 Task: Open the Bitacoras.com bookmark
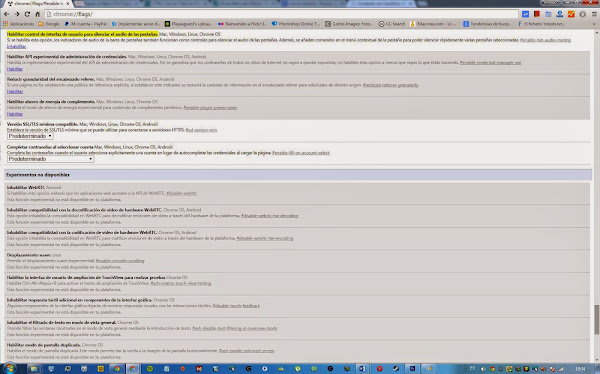(x=433, y=24)
